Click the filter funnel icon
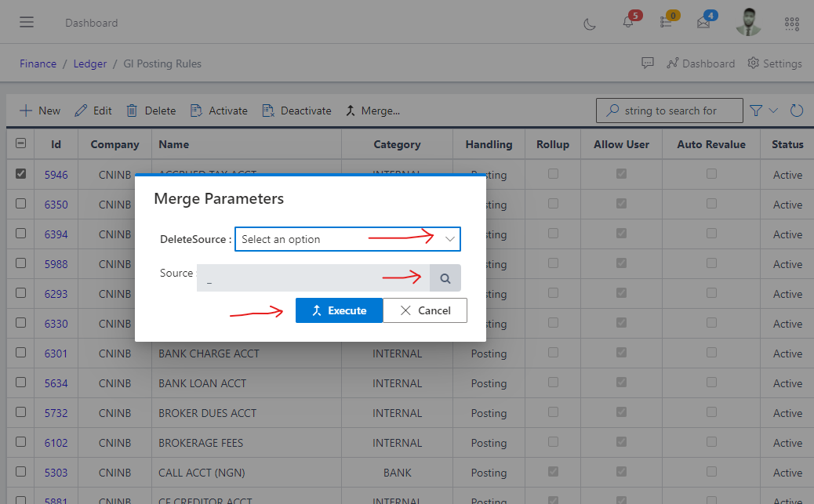Screen dimensions: 814x504 [755, 110]
